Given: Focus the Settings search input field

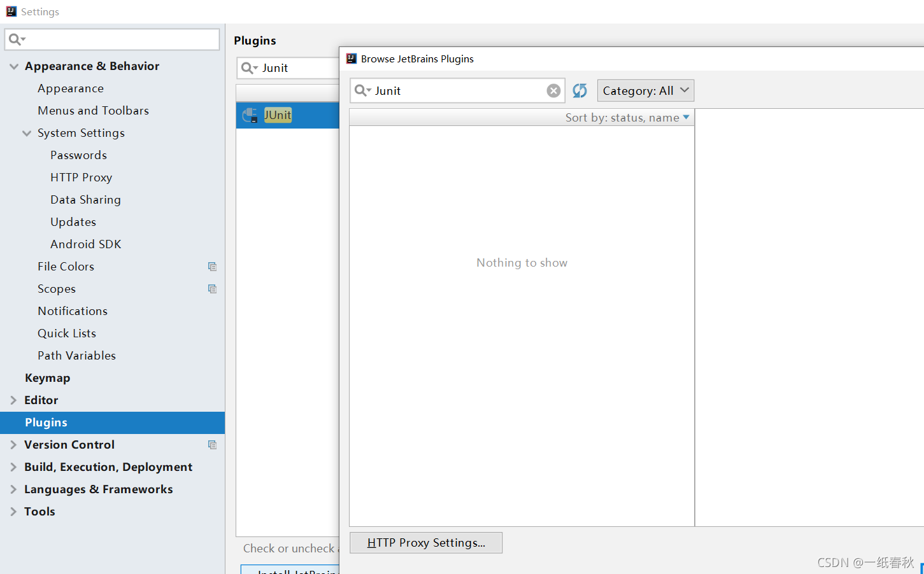Looking at the screenshot, I should (x=112, y=39).
